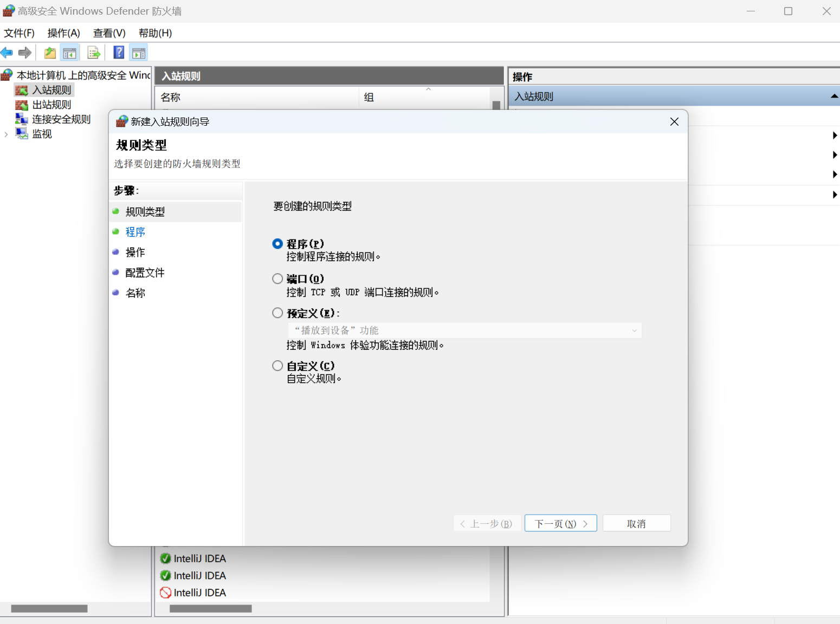
Task: Sort rules by the 组 column header
Action: tap(424, 97)
